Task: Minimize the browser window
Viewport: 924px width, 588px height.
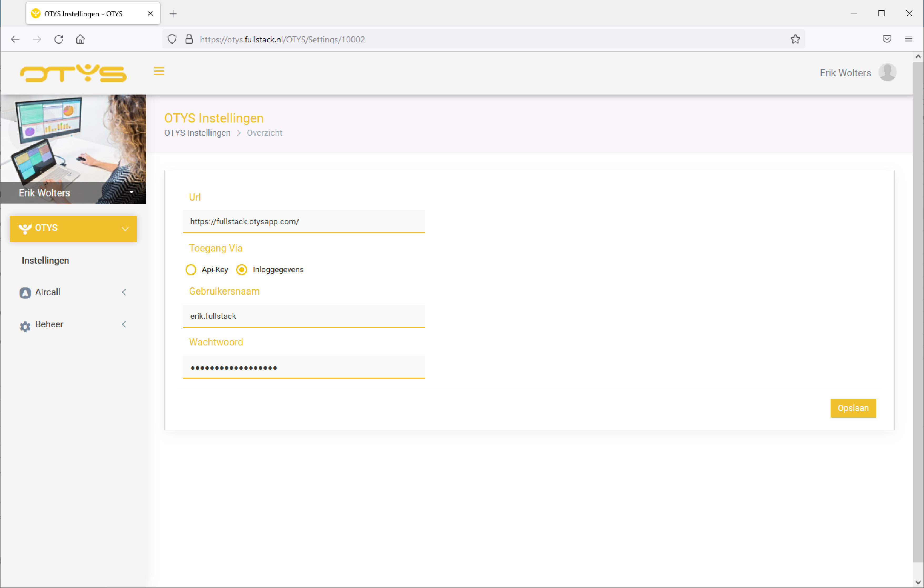Action: pyautogui.click(x=853, y=13)
